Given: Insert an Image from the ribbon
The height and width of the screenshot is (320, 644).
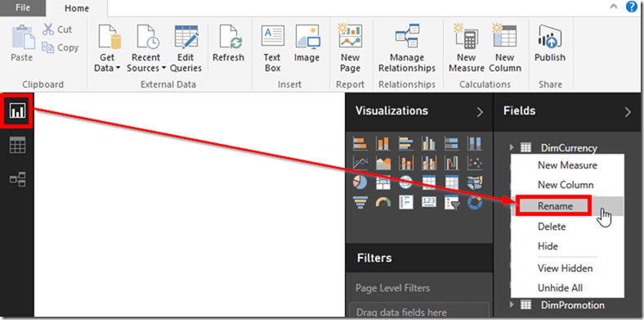Looking at the screenshot, I should 306,43.
